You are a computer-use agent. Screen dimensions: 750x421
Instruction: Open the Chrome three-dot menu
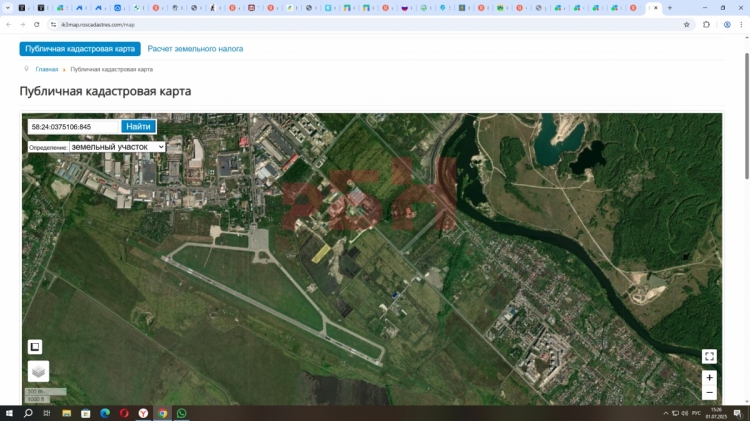(x=742, y=24)
